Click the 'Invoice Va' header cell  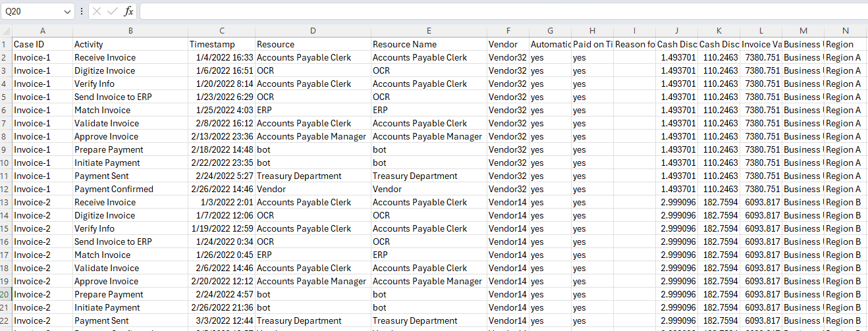[x=761, y=44]
